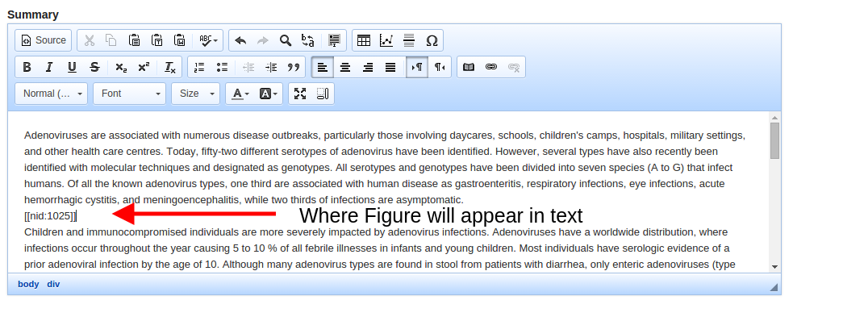Click the Cut scissors icon

[x=89, y=40]
